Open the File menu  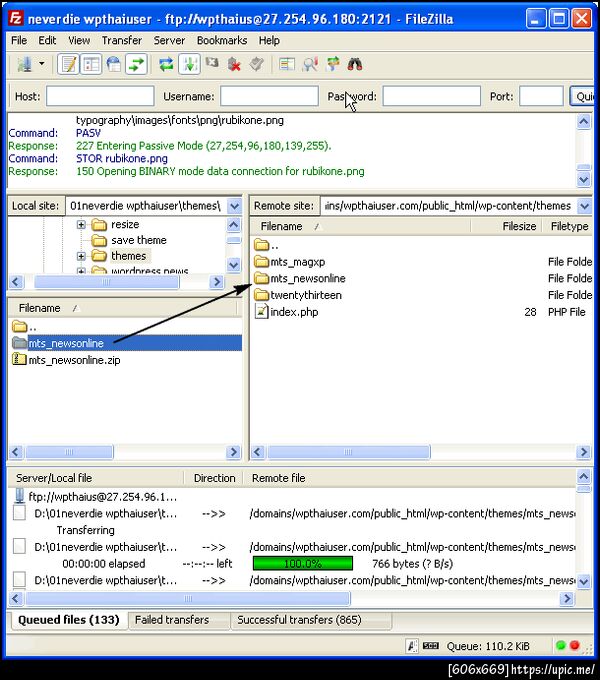pyautogui.click(x=19, y=40)
